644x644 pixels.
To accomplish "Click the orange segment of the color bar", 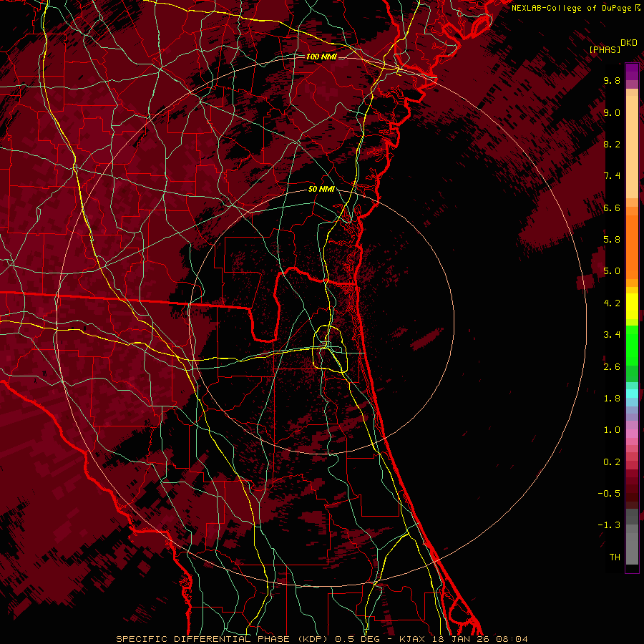I will (632, 246).
